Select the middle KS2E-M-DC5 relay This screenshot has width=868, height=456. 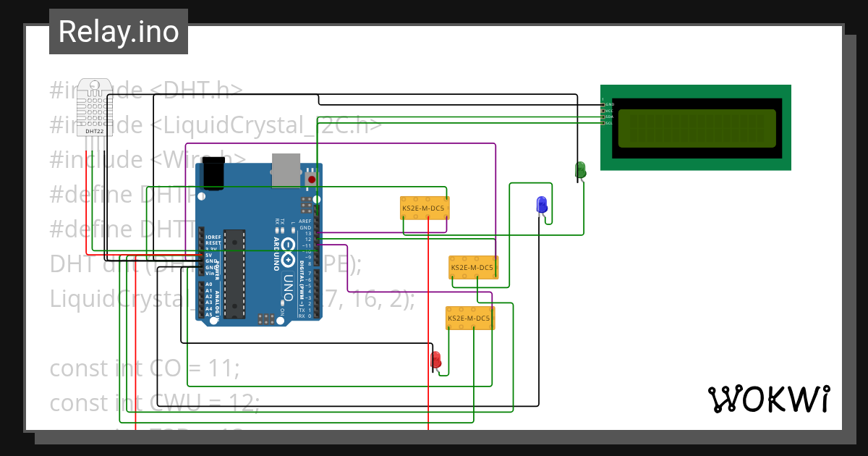point(473,267)
